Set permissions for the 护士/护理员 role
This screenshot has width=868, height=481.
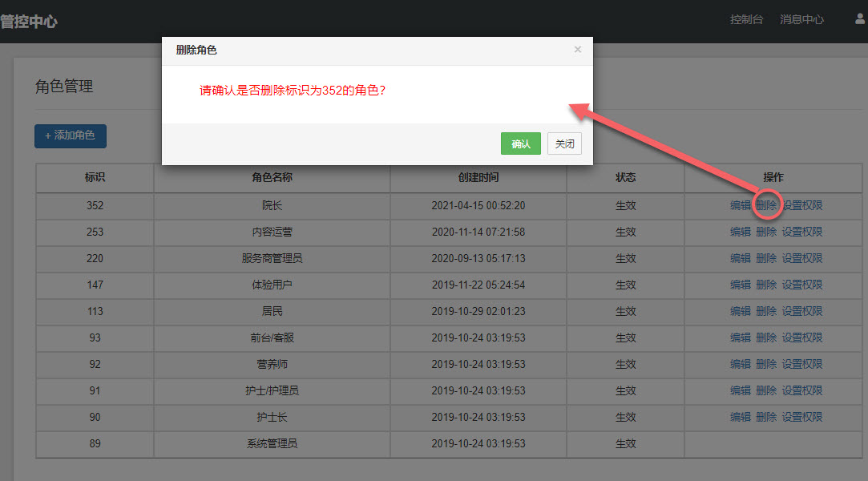[802, 390]
